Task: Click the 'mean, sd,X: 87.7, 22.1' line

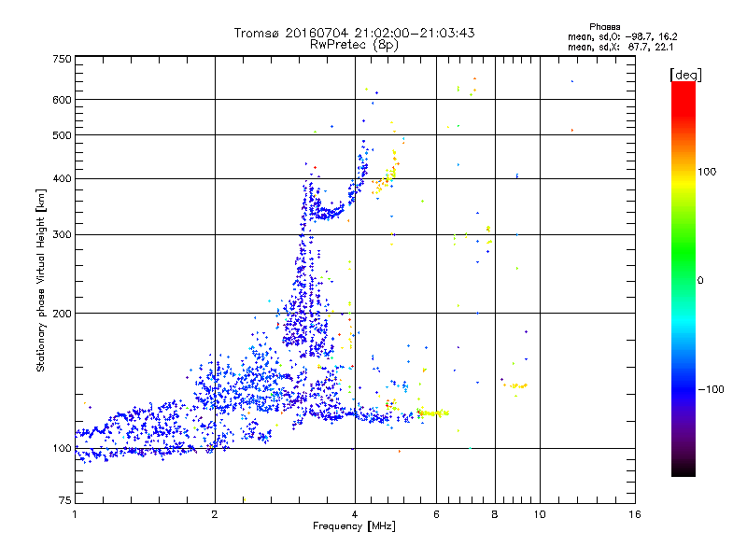Action: (x=620, y=47)
